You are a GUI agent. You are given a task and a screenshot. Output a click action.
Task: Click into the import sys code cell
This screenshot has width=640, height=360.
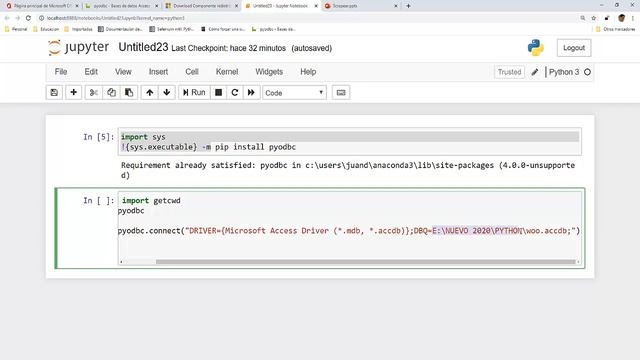click(350, 142)
